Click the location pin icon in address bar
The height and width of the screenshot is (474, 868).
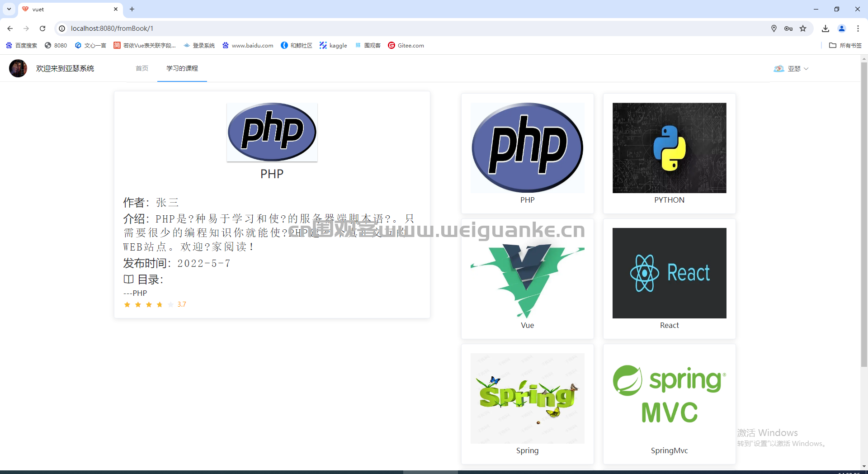[774, 28]
